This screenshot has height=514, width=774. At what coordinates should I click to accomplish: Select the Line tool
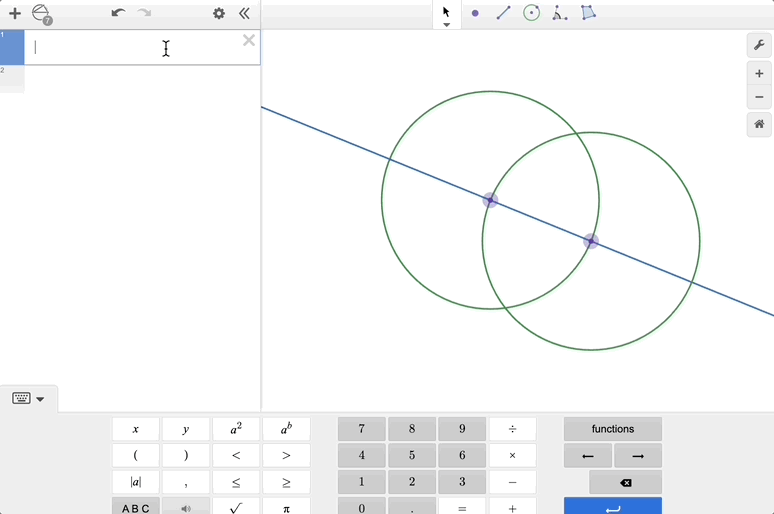503,14
